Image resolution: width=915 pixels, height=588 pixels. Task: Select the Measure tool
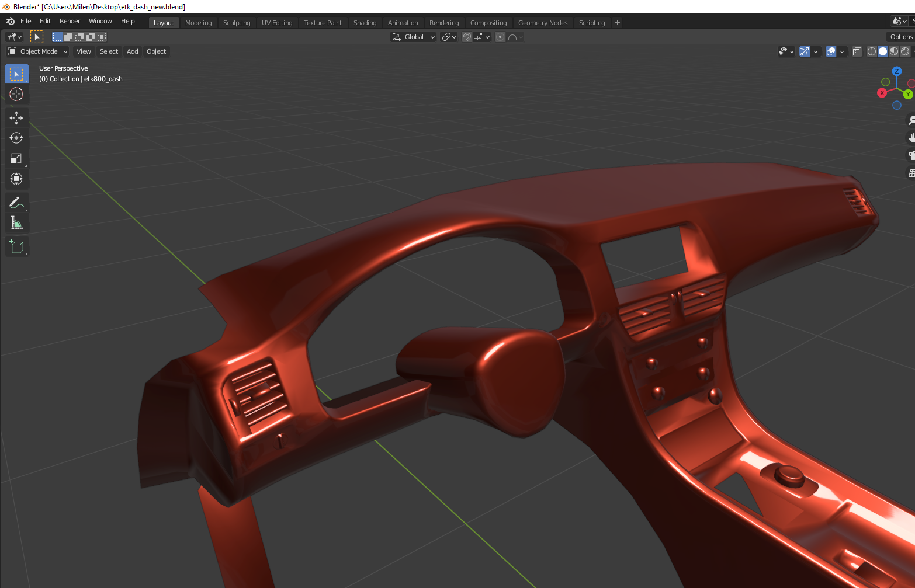click(x=16, y=223)
